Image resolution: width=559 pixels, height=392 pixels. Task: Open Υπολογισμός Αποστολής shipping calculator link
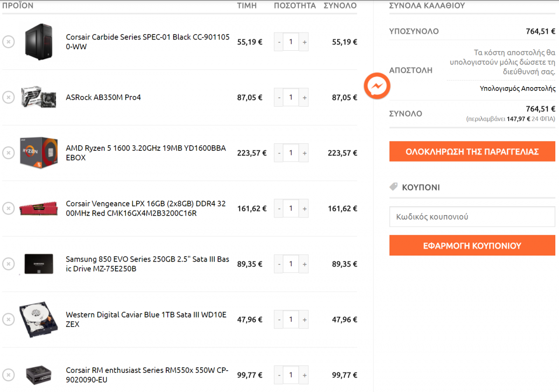(518, 88)
